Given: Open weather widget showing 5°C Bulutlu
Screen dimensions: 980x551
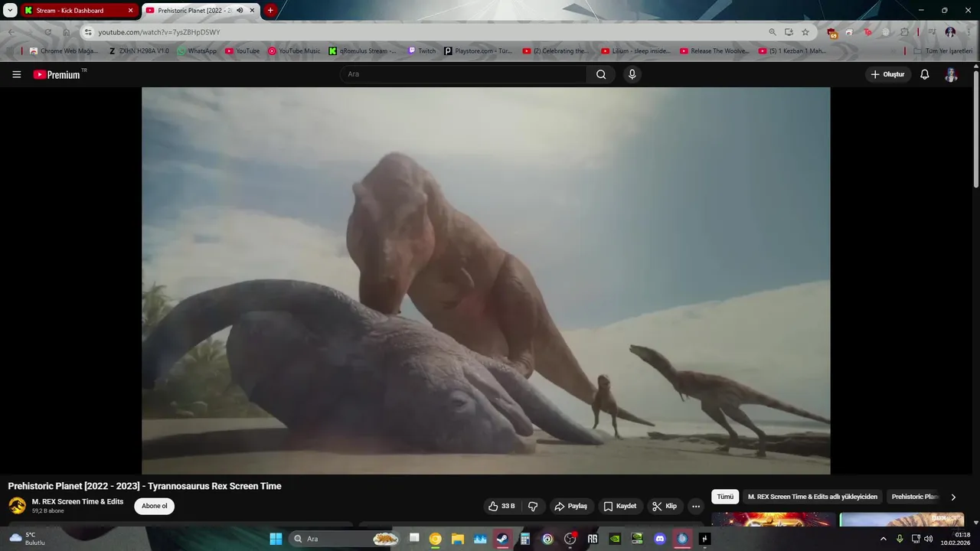Looking at the screenshot, I should pos(27,539).
